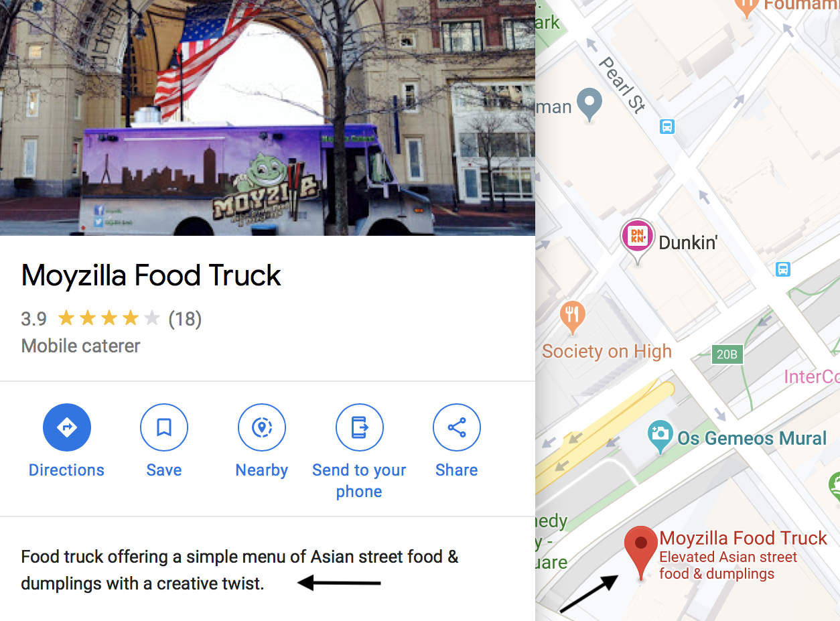Open the reviews count (18) link
The width and height of the screenshot is (840, 621).
click(185, 318)
